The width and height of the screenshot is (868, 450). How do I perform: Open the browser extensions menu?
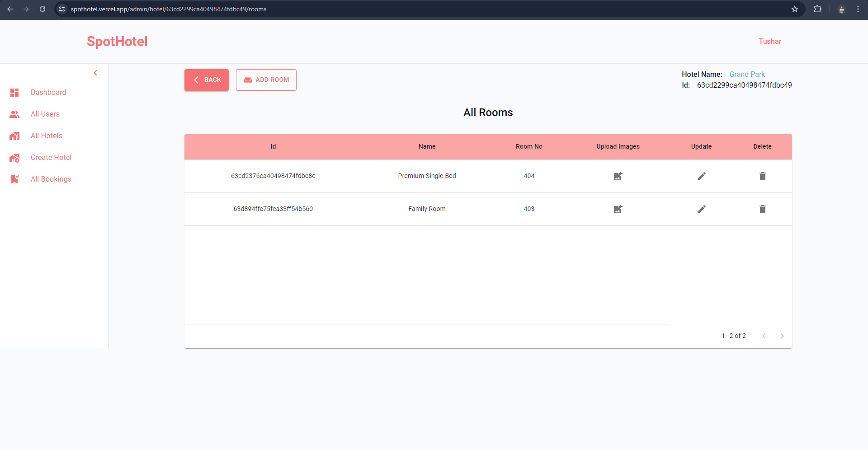pyautogui.click(x=818, y=9)
